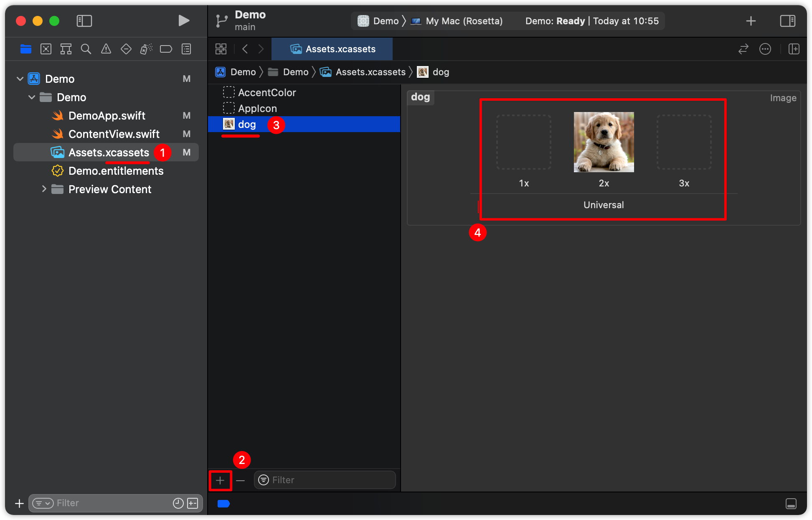The width and height of the screenshot is (812, 520).
Task: Collapse the Demo group folder
Action: [x=31, y=97]
